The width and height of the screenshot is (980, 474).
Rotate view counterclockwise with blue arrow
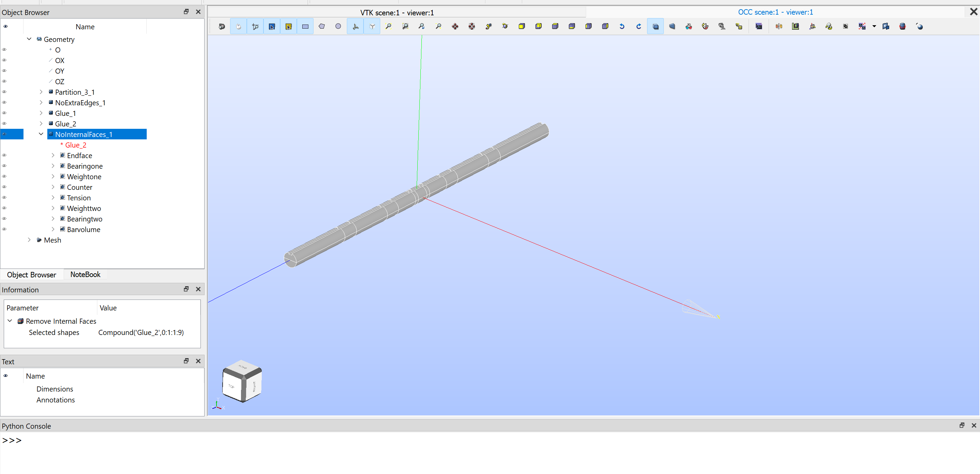tap(622, 26)
